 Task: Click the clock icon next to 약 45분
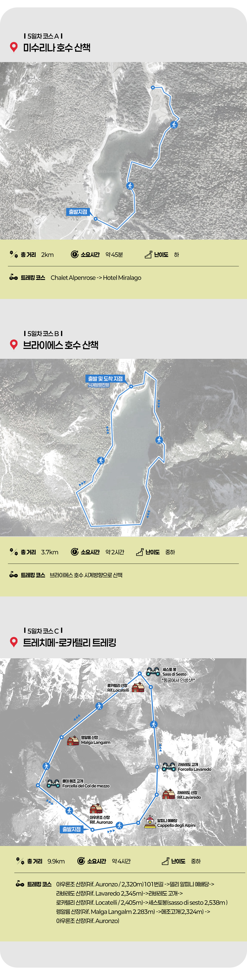click(75, 254)
